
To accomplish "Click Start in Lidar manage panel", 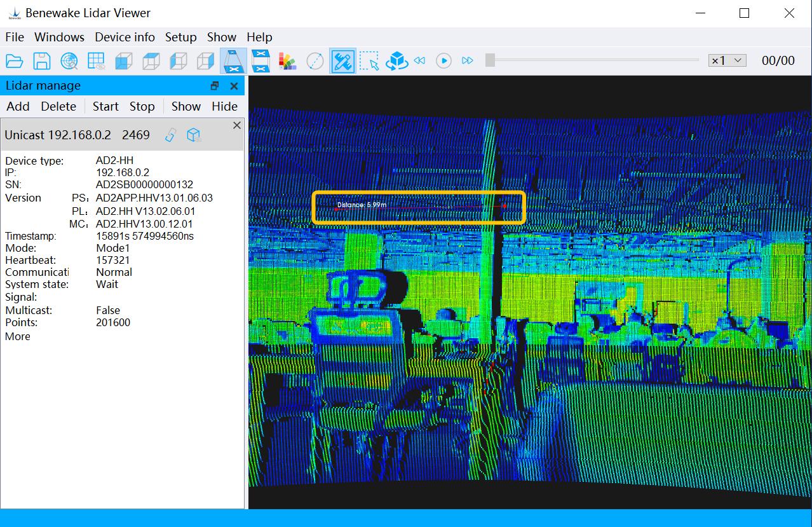I will tap(105, 107).
